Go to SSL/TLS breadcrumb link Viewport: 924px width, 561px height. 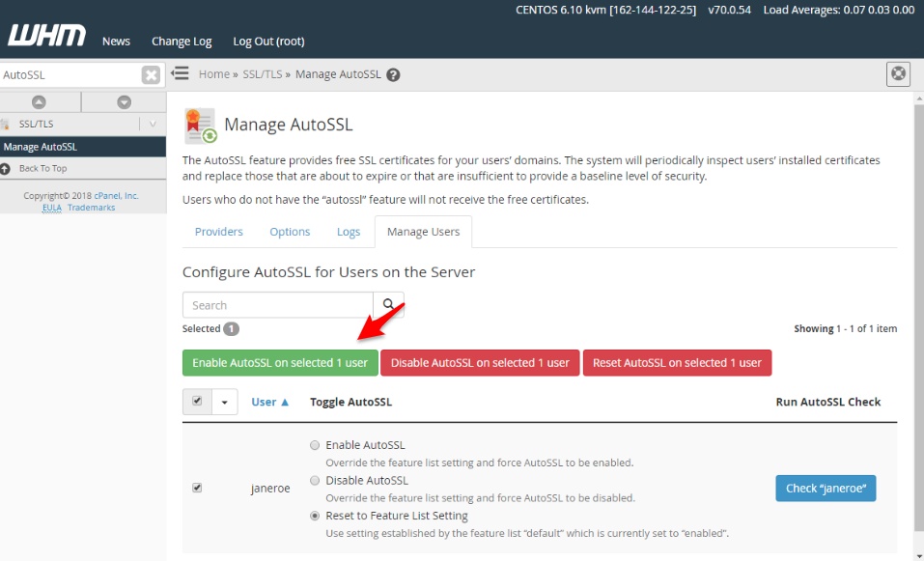coord(263,74)
